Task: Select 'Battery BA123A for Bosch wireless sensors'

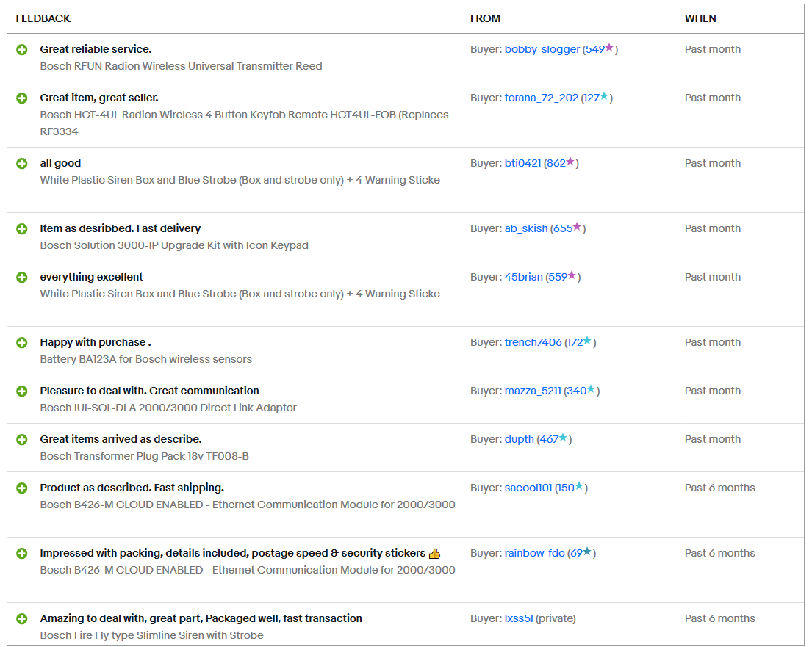Action: [146, 359]
